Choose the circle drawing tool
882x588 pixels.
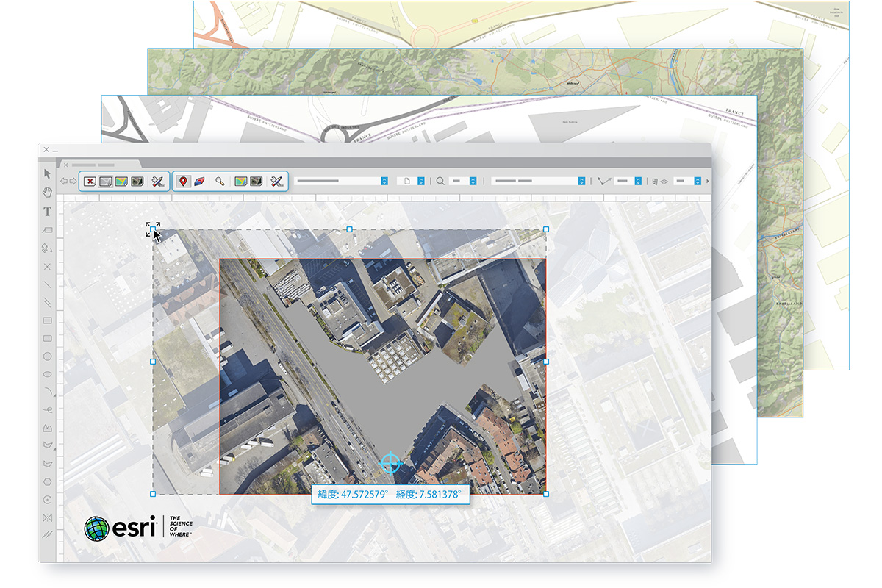click(48, 356)
